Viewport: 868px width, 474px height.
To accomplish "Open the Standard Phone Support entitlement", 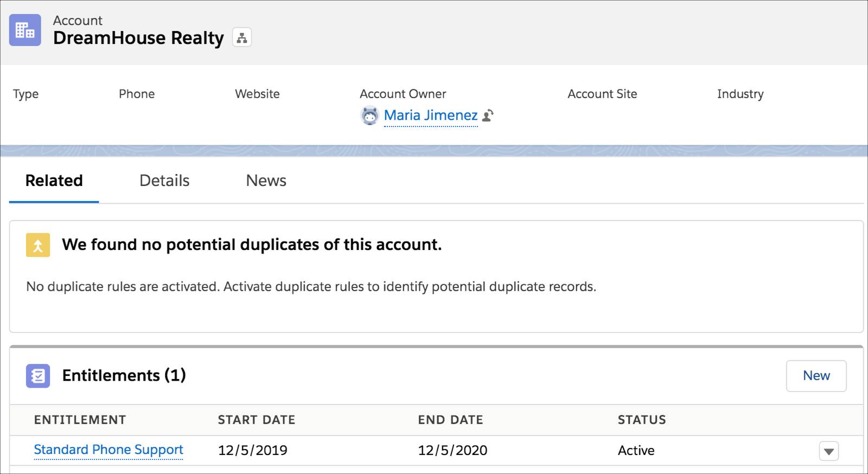I will [x=108, y=450].
